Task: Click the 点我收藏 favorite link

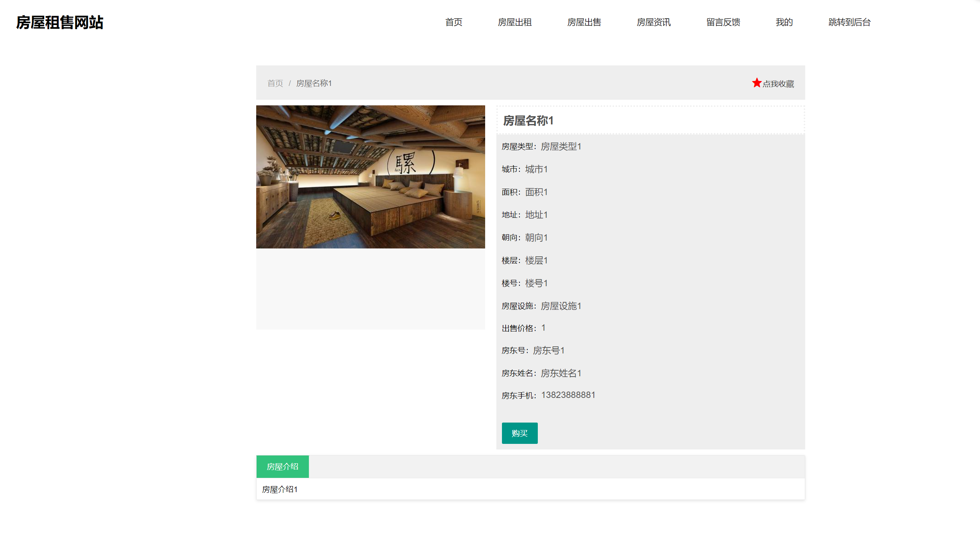Action: point(778,84)
